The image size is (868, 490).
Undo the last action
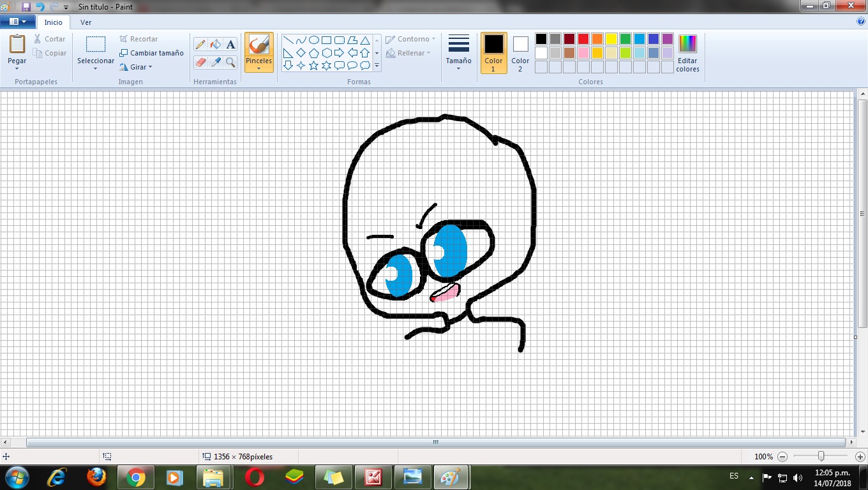pos(40,6)
